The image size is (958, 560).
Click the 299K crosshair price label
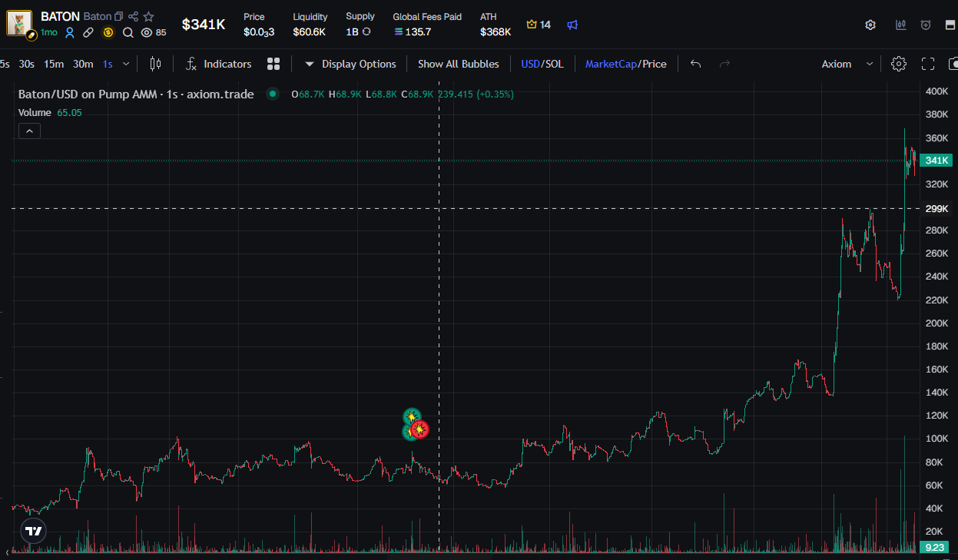click(937, 208)
